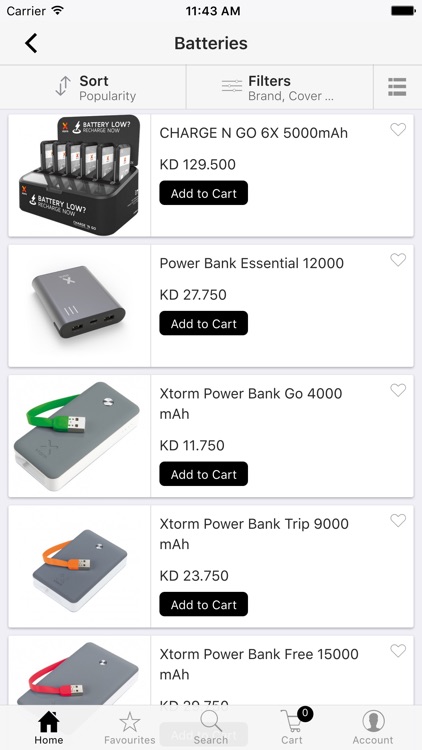
Task: View CHARGE N GO product image
Action: tap(79, 175)
